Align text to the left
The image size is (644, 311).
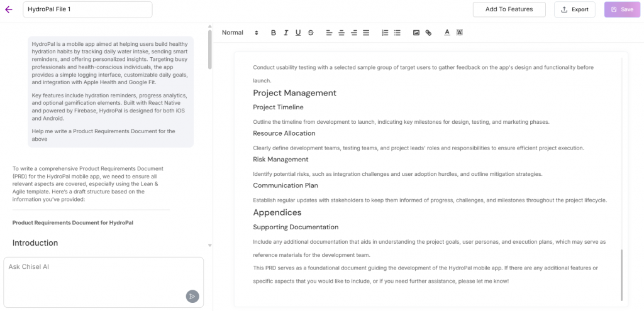(329, 33)
